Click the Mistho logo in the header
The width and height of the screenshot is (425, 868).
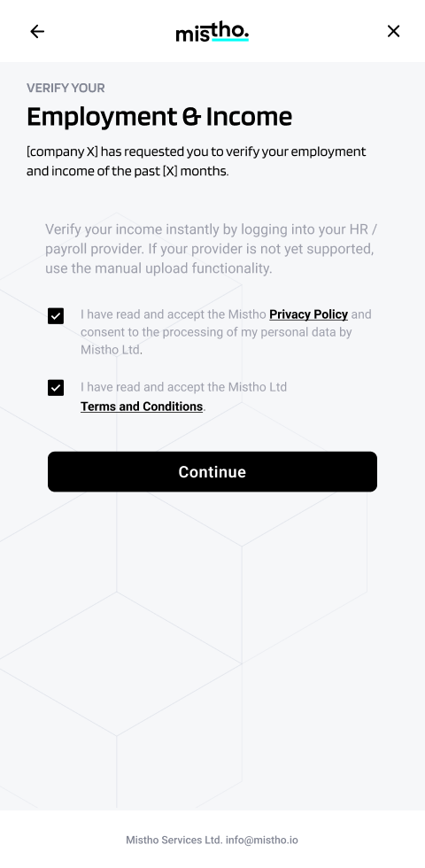point(212,32)
